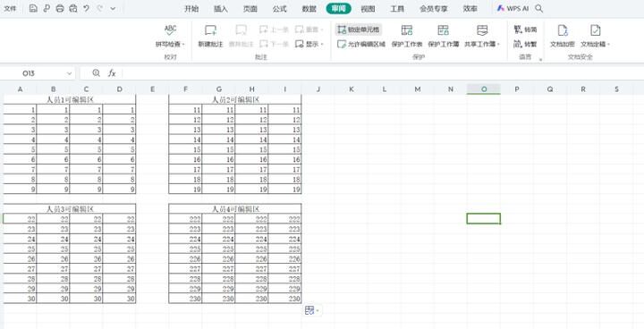This screenshot has width=644, height=329.
Task: Expand the quick access toolbar customize chevron
Action: (113, 9)
